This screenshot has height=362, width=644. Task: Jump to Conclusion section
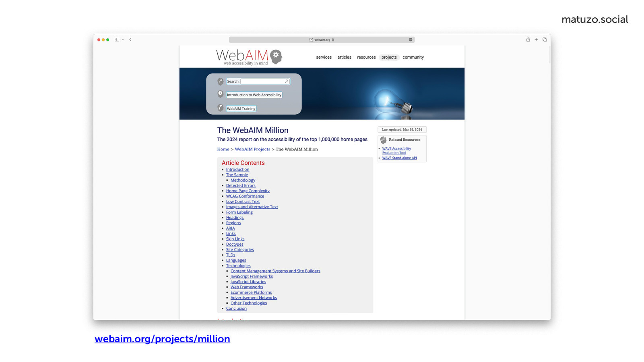click(x=236, y=309)
